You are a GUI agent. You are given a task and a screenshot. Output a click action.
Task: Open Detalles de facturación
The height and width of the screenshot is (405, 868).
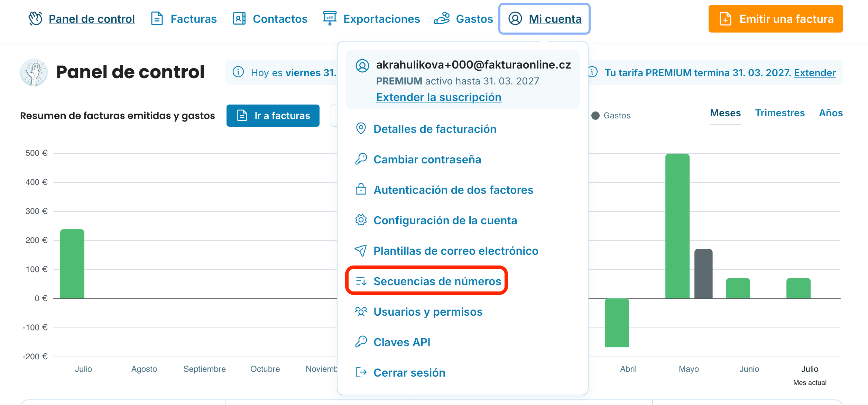pyautogui.click(x=435, y=129)
